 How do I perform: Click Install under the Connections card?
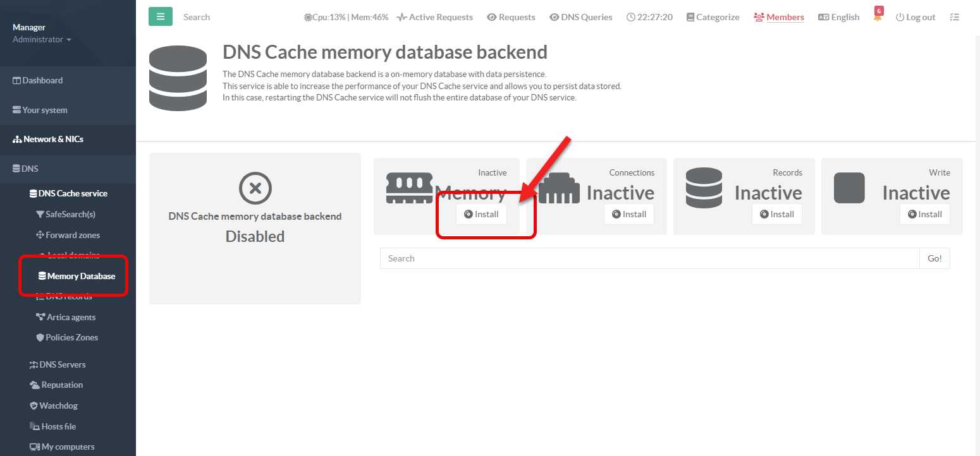click(629, 214)
